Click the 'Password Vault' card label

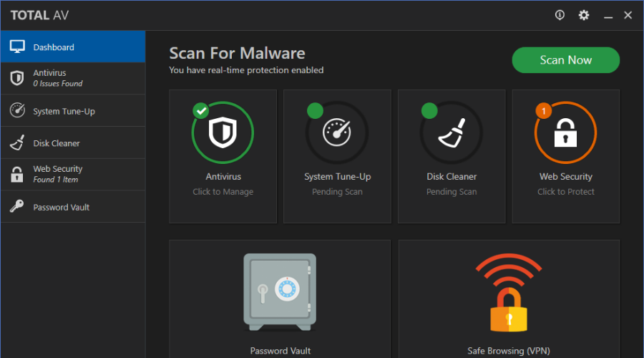pos(280,351)
